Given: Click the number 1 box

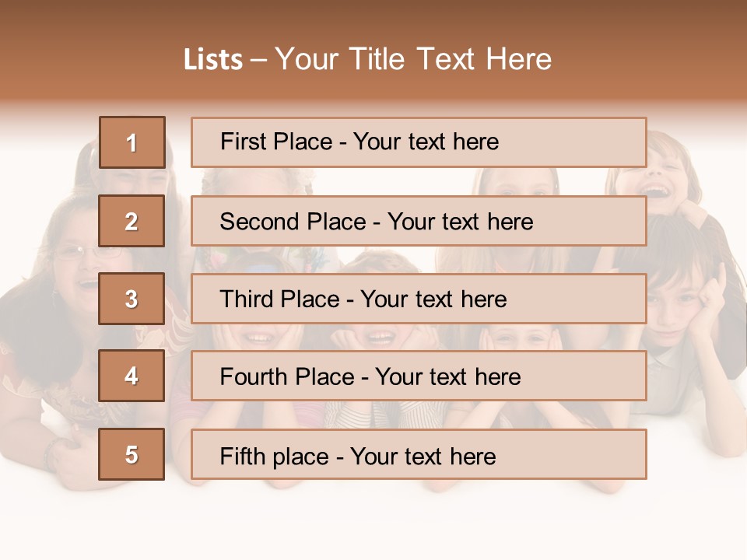Looking at the screenshot, I should pos(132,142).
